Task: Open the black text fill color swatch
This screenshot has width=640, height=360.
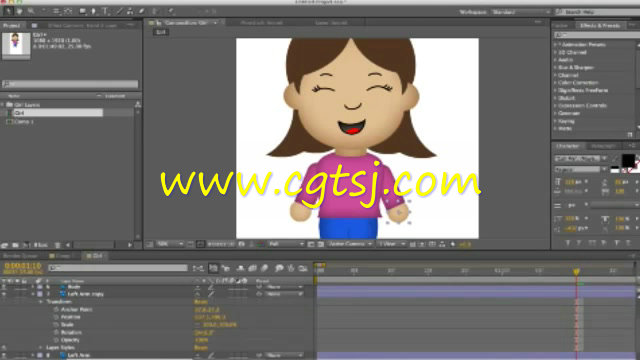Action: pyautogui.click(x=628, y=160)
